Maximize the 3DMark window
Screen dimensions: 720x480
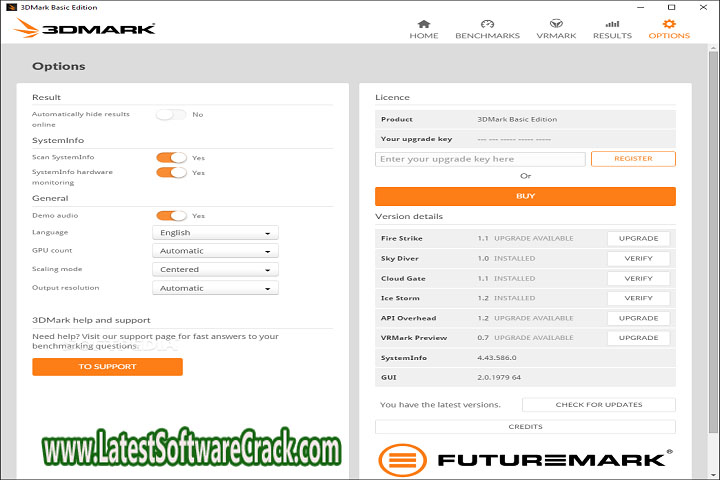(x=671, y=7)
